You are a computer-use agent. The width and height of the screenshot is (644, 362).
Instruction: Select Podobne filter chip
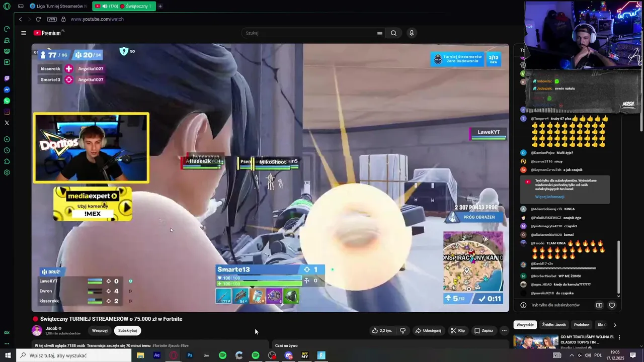pyautogui.click(x=582, y=325)
